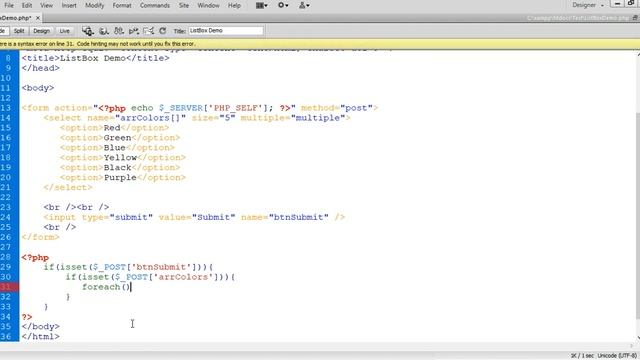Click line number 36 in the gutter
The width and height of the screenshot is (640, 360).
click(x=6, y=337)
